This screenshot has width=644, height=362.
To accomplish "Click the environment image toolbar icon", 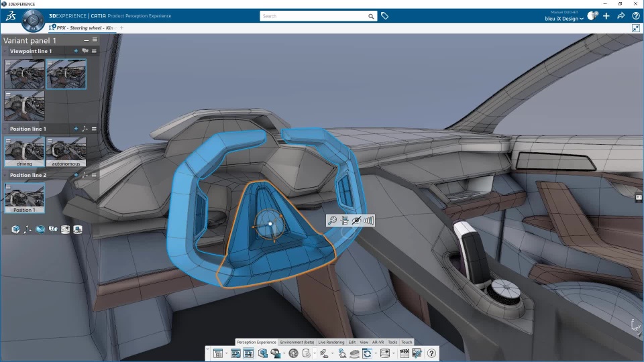I will tap(385, 353).
